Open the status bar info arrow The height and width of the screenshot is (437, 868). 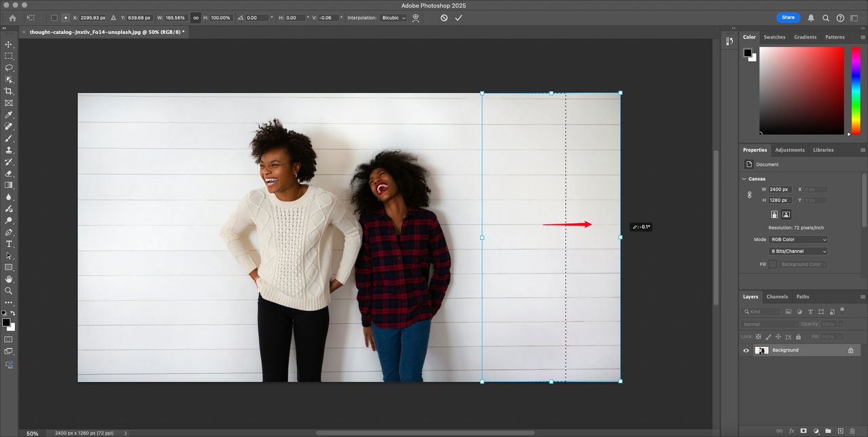tap(125, 433)
